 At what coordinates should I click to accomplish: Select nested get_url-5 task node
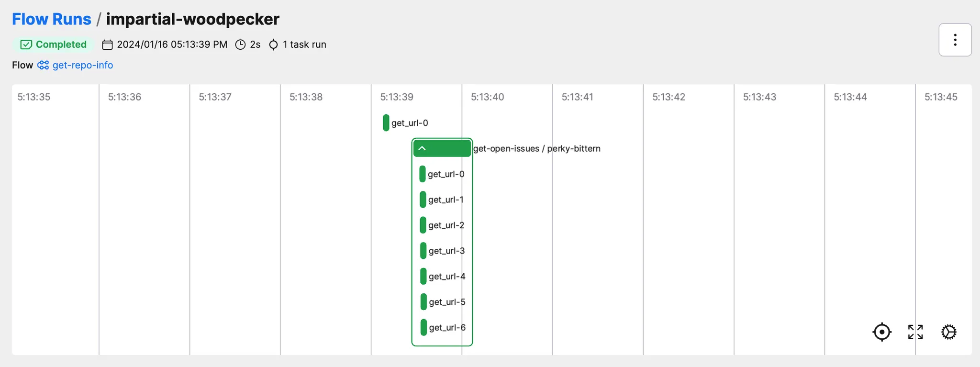click(x=424, y=302)
